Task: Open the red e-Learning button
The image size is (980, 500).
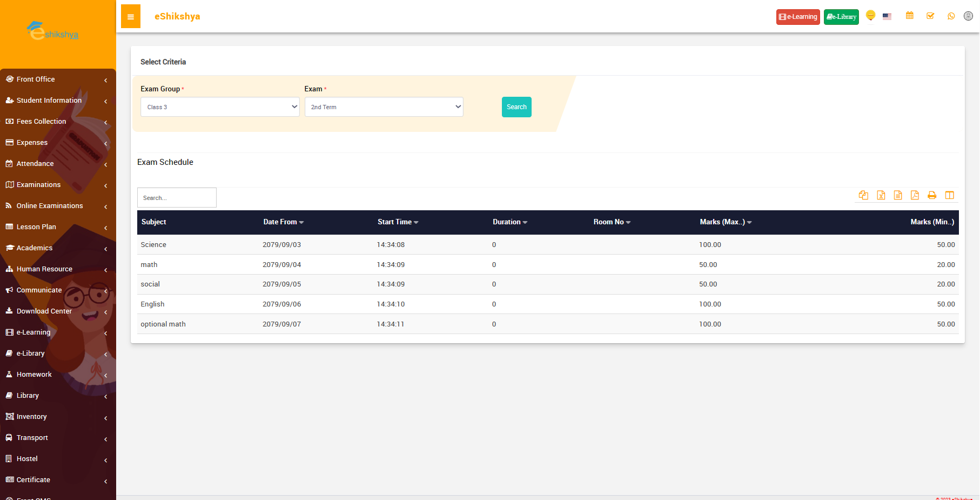Action: 798,17
